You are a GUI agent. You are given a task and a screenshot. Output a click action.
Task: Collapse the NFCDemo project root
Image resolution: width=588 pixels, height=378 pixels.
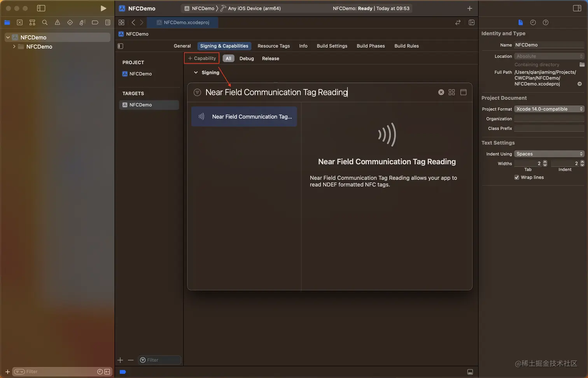coord(8,37)
